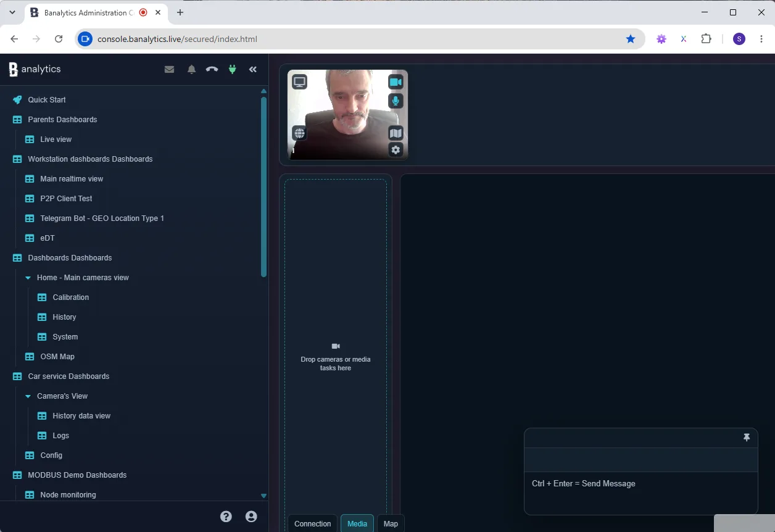Open Telegram Bot - GEO Location Type 1
This screenshot has height=532, width=775.
(x=102, y=218)
